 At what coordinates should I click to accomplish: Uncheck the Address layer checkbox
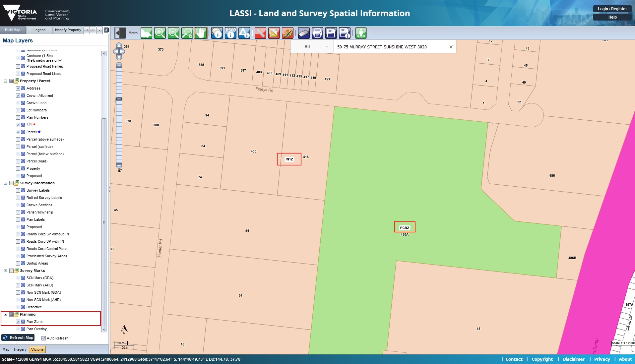pos(18,88)
